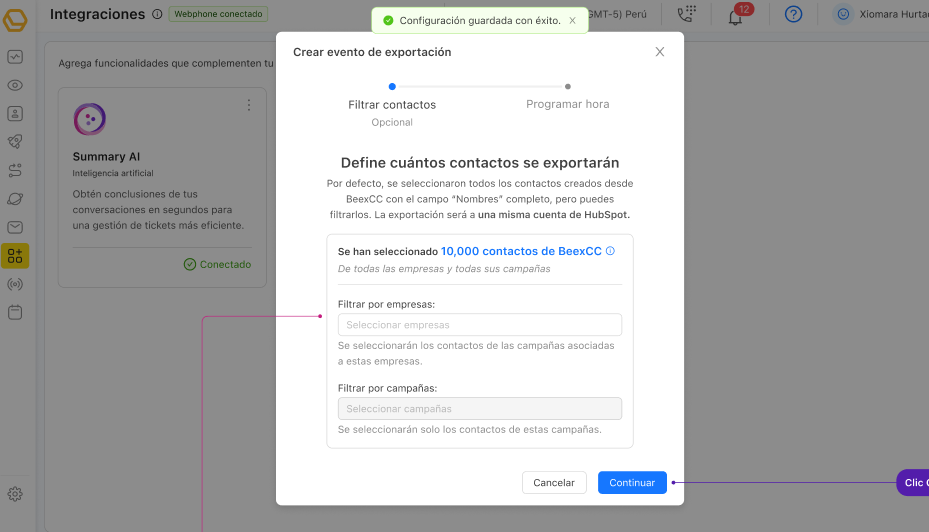
Task: Open the broadcast signal icon in sidebar
Action: [x=15, y=284]
